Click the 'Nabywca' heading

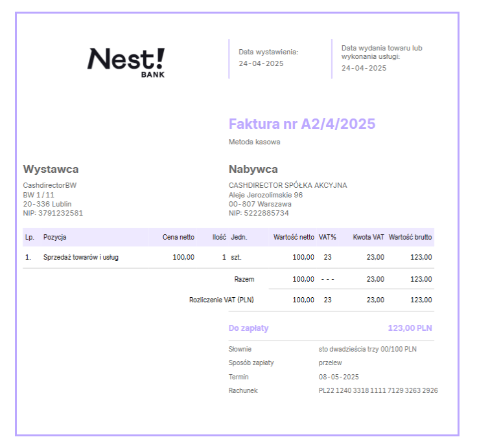[x=253, y=169]
